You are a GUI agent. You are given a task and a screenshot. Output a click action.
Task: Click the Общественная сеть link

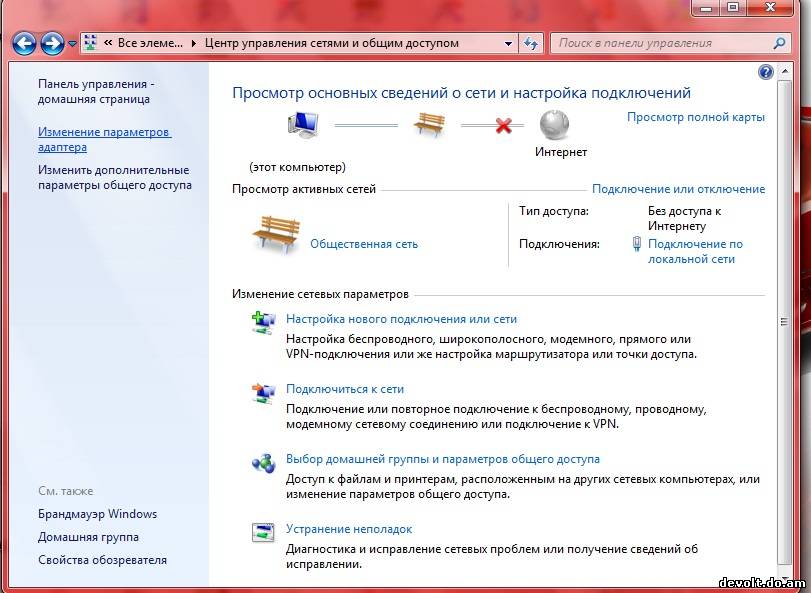click(364, 244)
